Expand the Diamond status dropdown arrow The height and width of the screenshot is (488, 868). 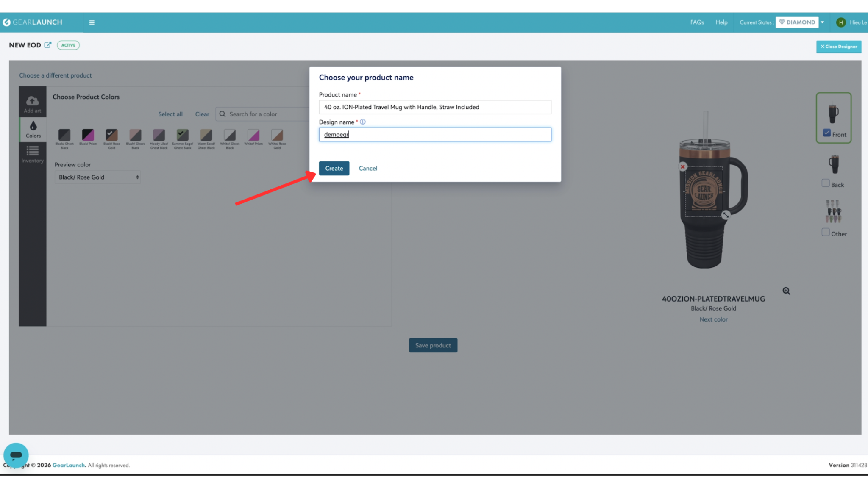coord(822,22)
